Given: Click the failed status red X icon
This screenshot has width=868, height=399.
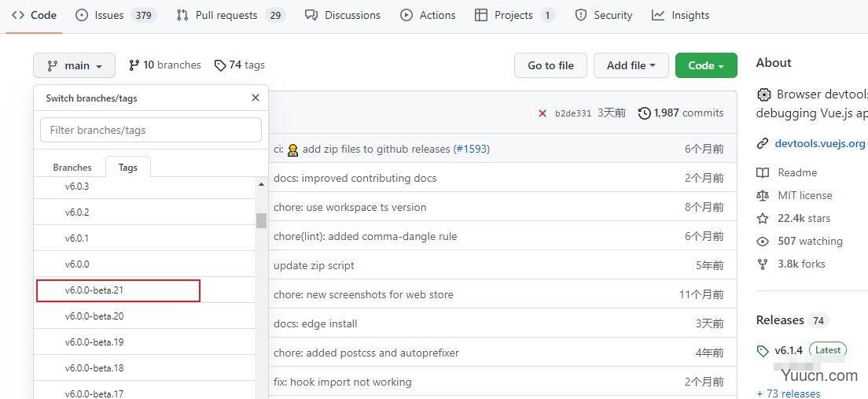Looking at the screenshot, I should click(542, 113).
